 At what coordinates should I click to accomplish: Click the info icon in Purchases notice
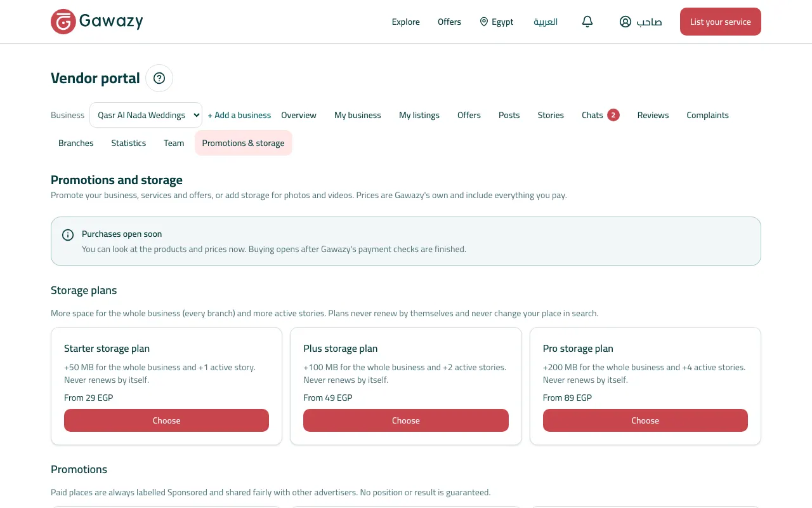(68, 235)
